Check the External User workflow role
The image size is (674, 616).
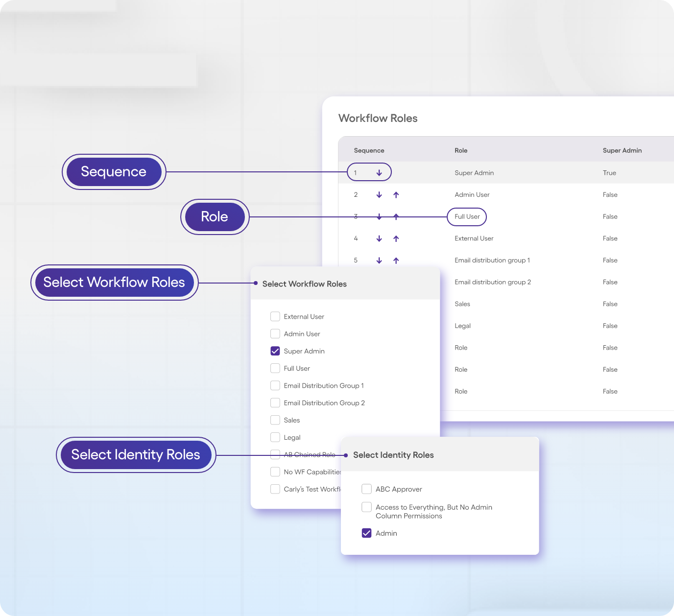275,316
